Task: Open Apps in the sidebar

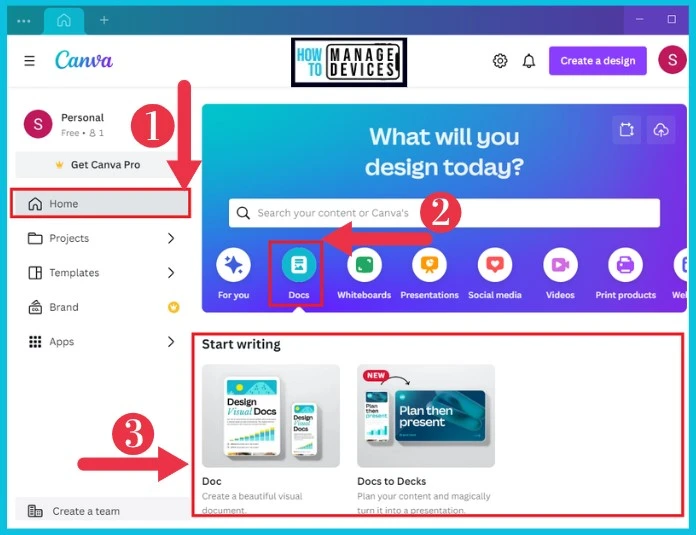Action: click(101, 342)
